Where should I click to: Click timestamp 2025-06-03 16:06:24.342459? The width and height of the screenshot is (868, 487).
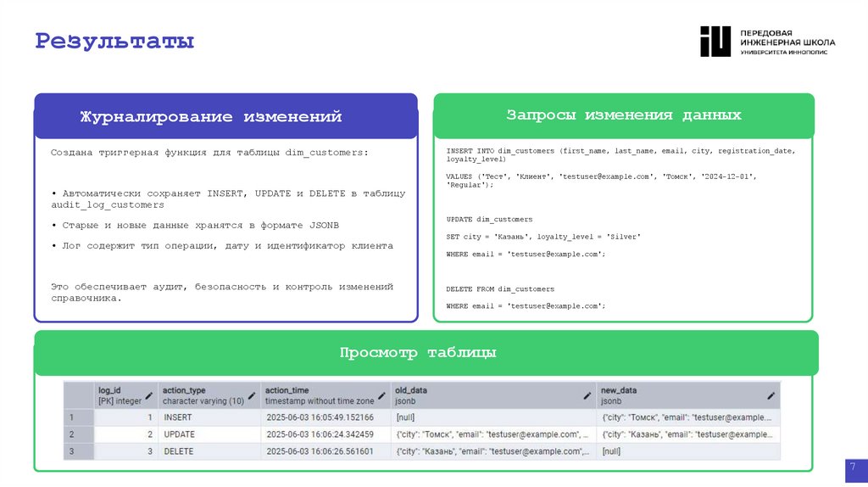tap(325, 434)
